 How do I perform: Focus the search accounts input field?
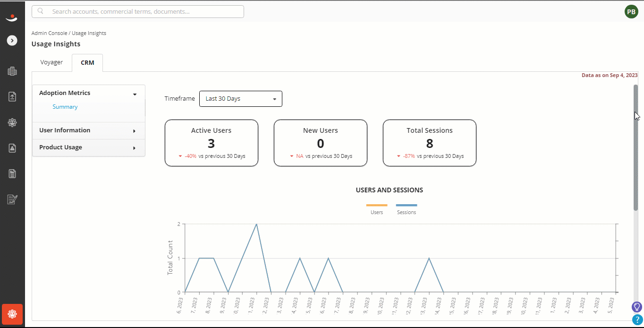(x=138, y=11)
